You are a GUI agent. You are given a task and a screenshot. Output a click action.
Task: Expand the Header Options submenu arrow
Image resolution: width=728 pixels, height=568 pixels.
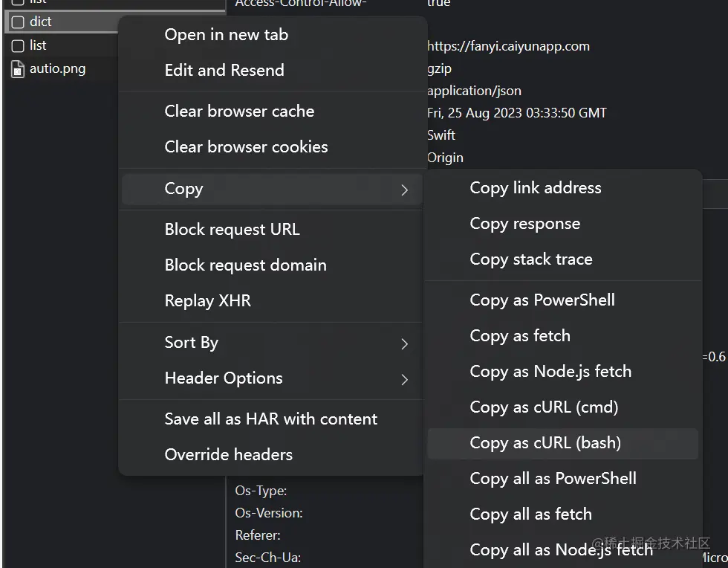tap(404, 380)
